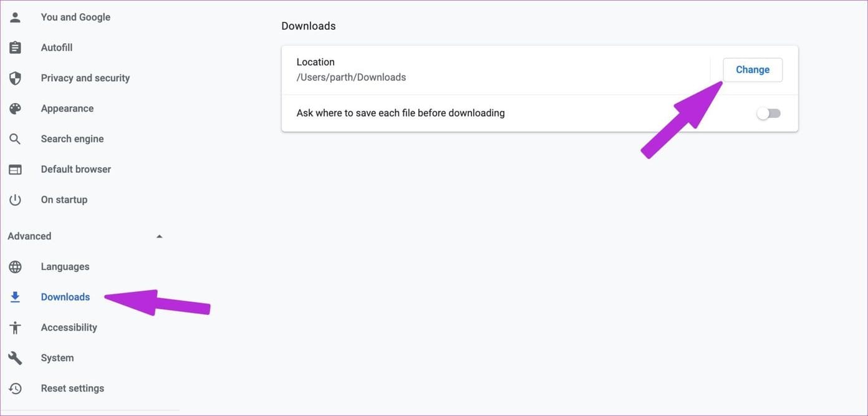Click the Accessibility figure icon
The width and height of the screenshot is (868, 416).
point(15,327)
